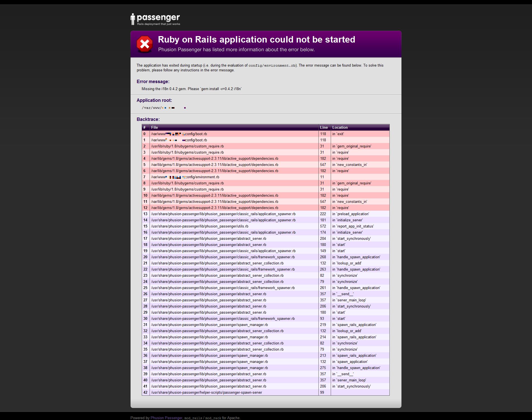532x420 pixels.
Task: Click the 'Phusion Passenger has listed more information' subtitle
Action: [237, 50]
